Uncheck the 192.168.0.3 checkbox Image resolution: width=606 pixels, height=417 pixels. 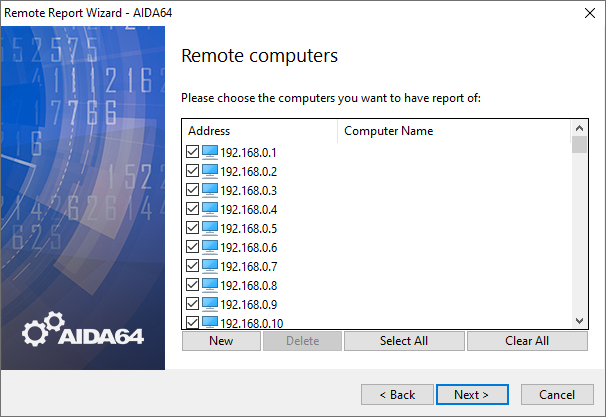(192, 190)
